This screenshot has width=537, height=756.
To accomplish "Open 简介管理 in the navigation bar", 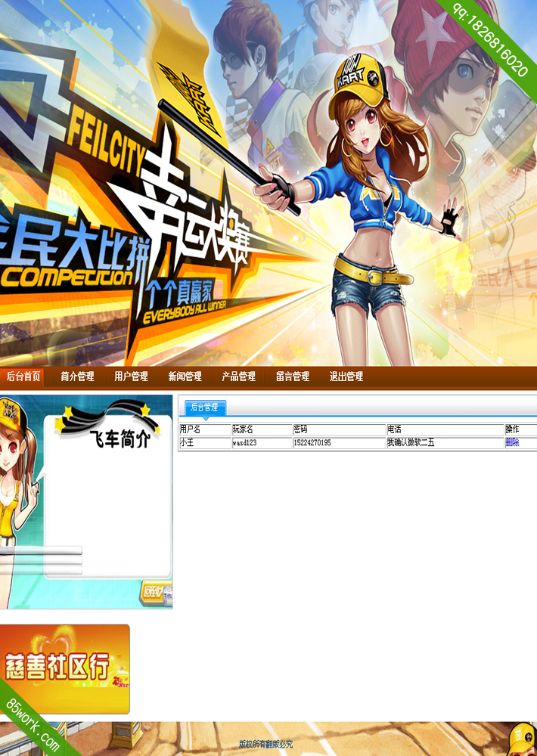I will (x=77, y=376).
